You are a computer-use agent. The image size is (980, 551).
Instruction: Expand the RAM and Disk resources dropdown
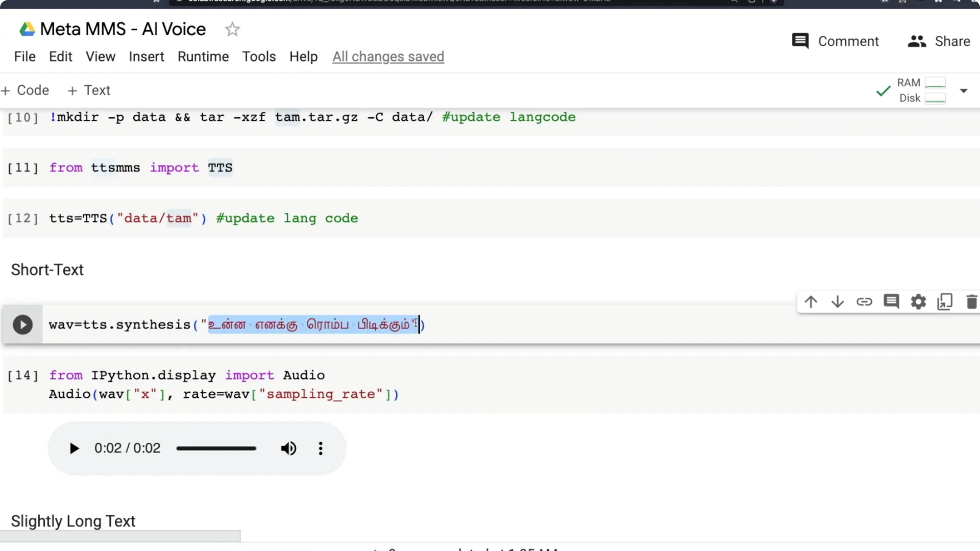(x=964, y=90)
